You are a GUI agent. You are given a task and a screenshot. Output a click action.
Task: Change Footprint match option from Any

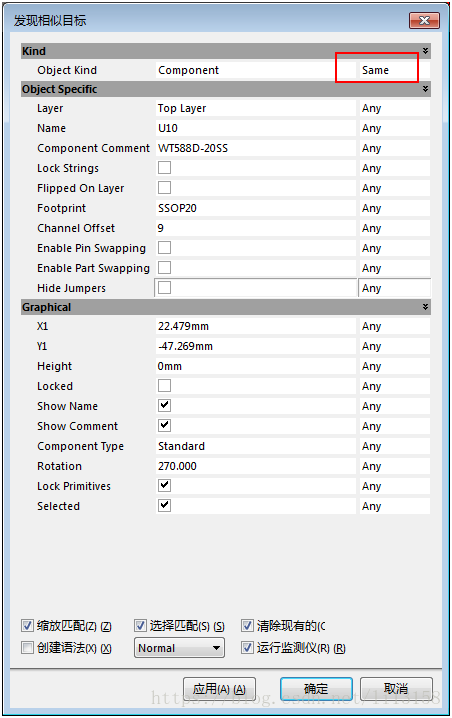click(x=394, y=208)
